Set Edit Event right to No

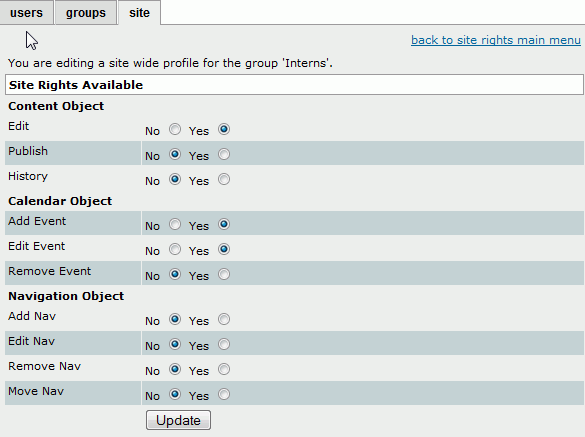(x=175, y=249)
